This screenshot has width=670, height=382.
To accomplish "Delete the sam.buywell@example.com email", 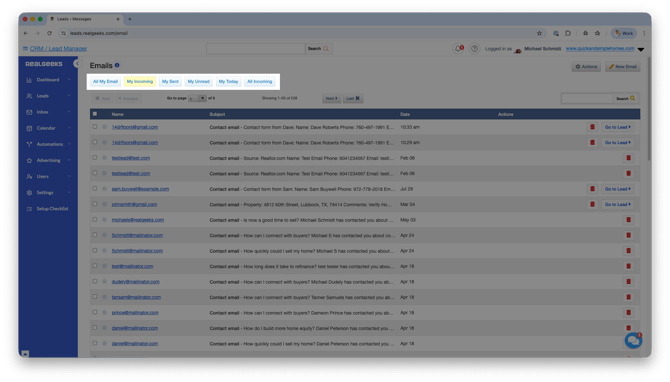I will 592,189.
